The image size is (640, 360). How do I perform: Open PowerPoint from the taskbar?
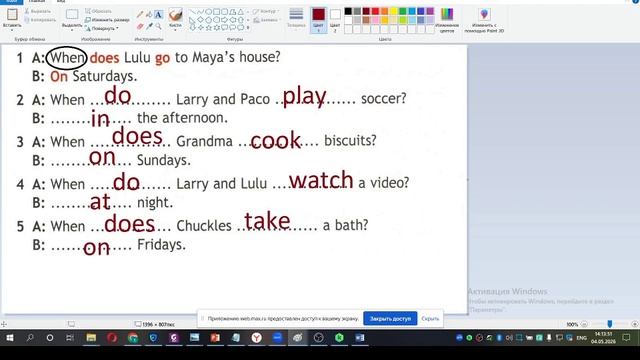pos(215,338)
